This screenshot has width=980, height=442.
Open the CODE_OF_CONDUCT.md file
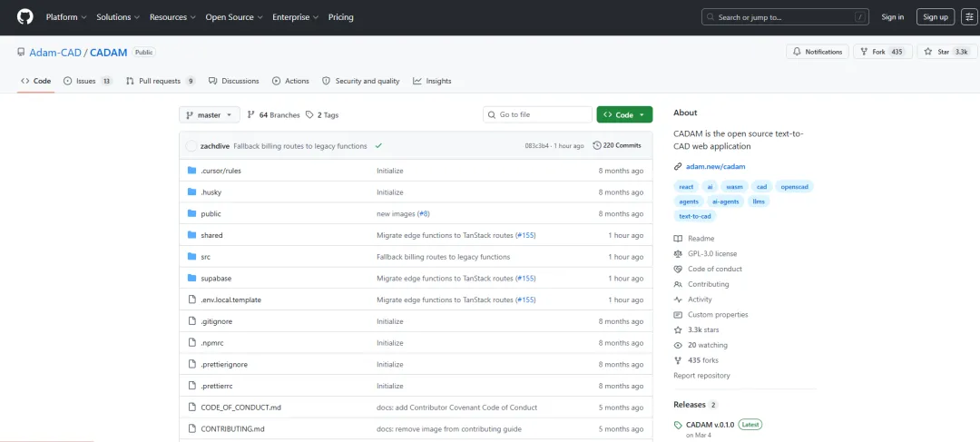point(240,408)
